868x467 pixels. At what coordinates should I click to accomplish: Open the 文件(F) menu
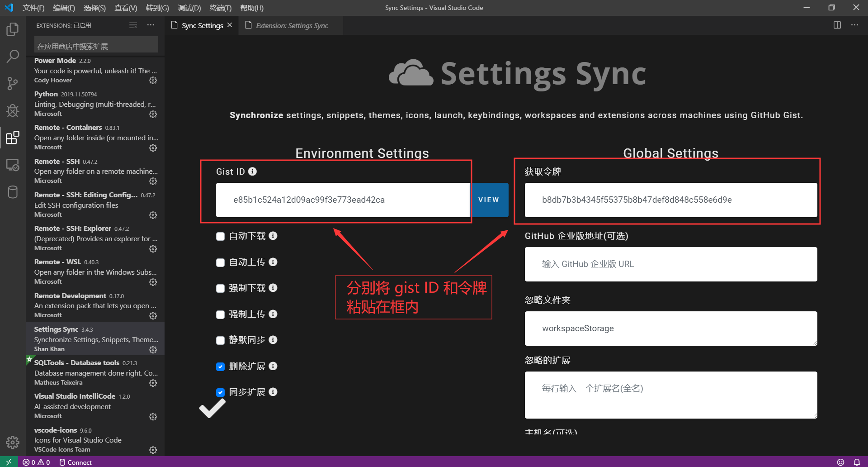tap(33, 8)
